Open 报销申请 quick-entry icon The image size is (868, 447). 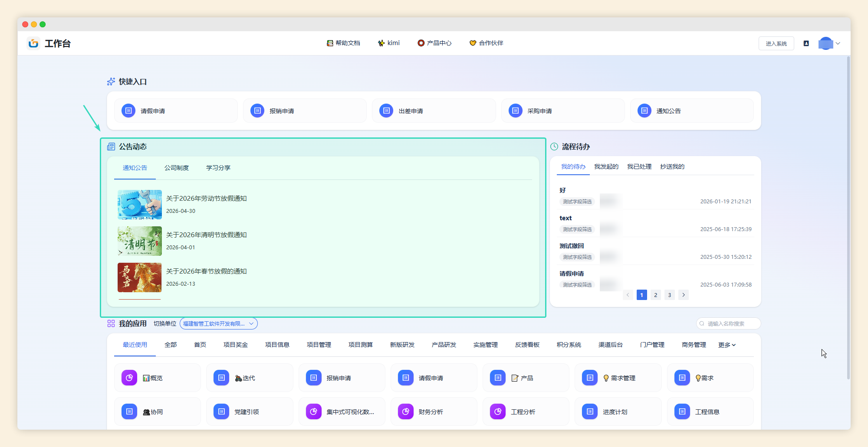tap(257, 111)
